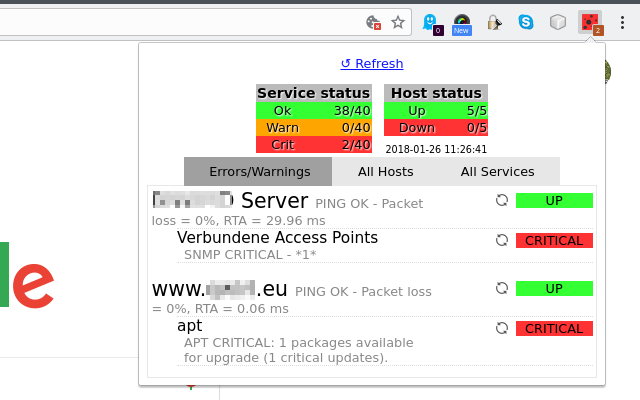The height and width of the screenshot is (400, 640).
Task: Switch to the Errors/Warnings tab
Action: tap(258, 172)
